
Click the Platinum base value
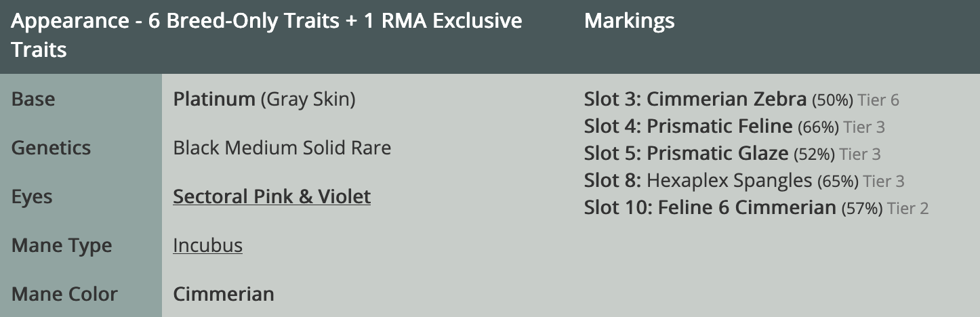click(214, 100)
